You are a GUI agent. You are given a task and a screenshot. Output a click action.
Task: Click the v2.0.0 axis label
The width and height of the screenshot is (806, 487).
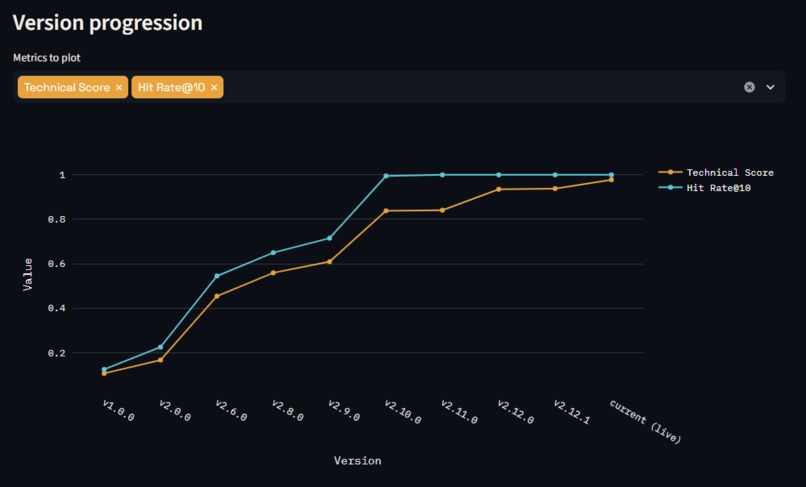175,410
